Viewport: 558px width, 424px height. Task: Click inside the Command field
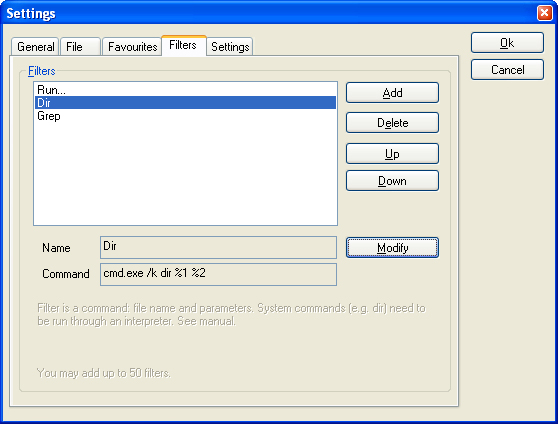tap(218, 274)
